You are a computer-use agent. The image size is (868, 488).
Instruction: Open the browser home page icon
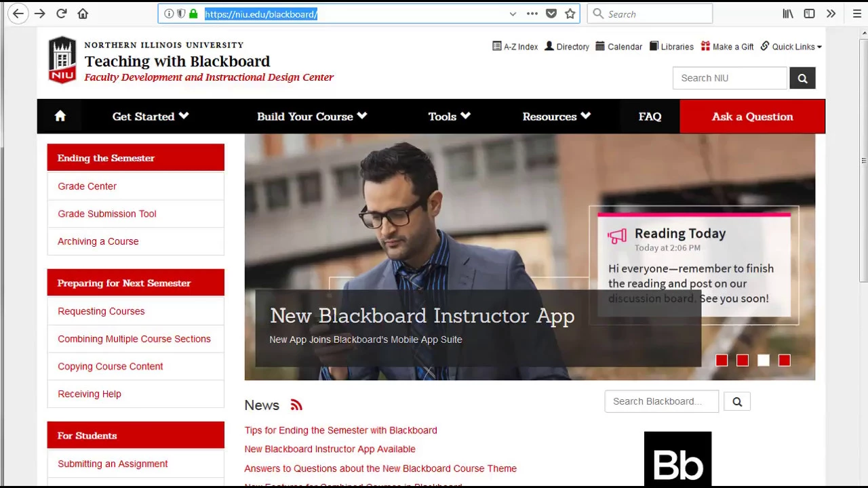(83, 14)
